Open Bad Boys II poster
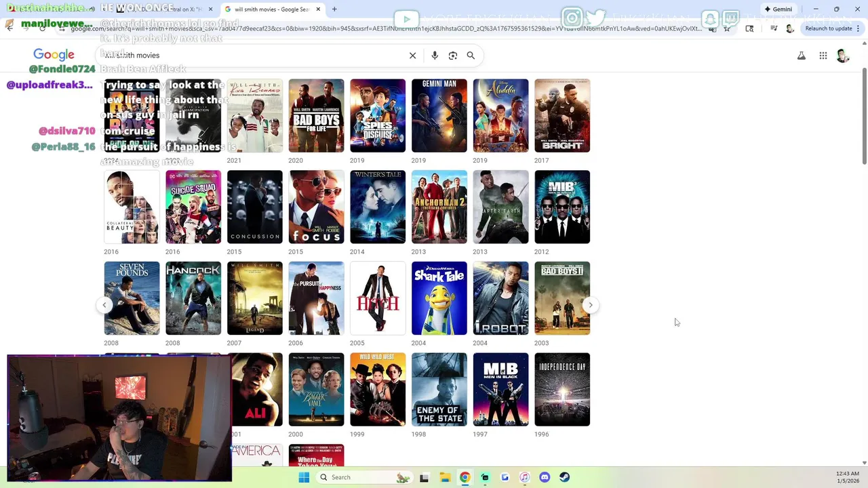The height and width of the screenshot is (488, 868). coord(562,298)
